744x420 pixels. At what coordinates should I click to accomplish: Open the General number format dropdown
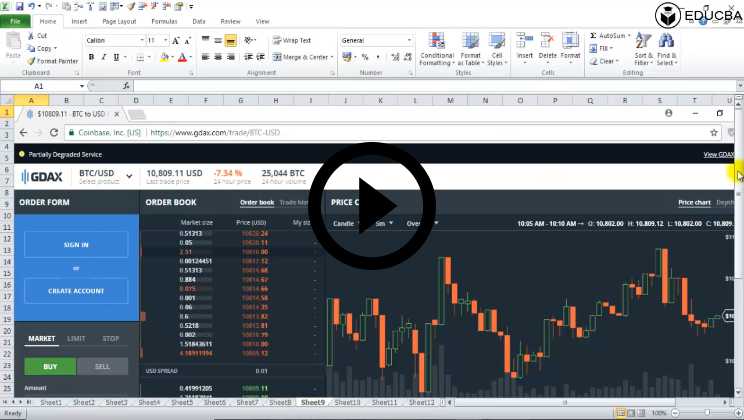coord(409,40)
